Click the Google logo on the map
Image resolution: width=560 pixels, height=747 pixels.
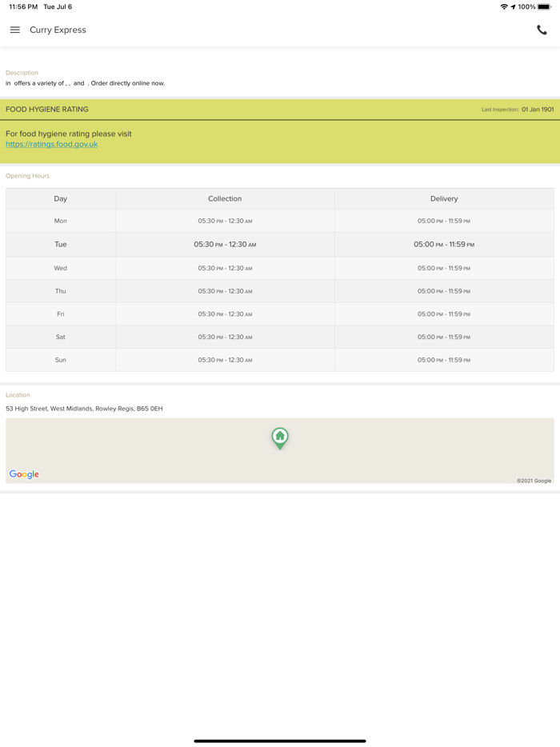pyautogui.click(x=24, y=474)
